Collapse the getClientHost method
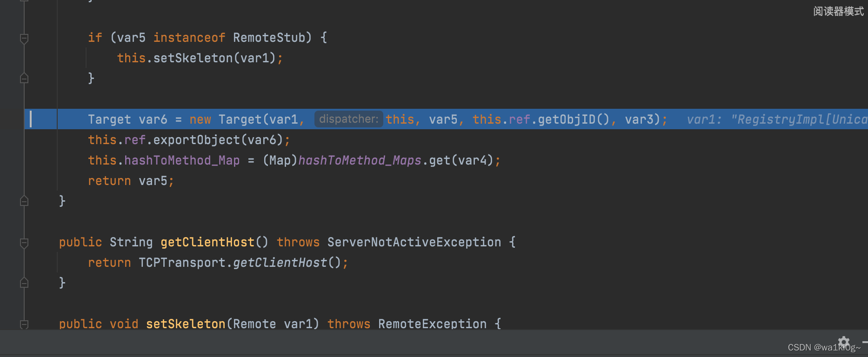 click(x=25, y=243)
